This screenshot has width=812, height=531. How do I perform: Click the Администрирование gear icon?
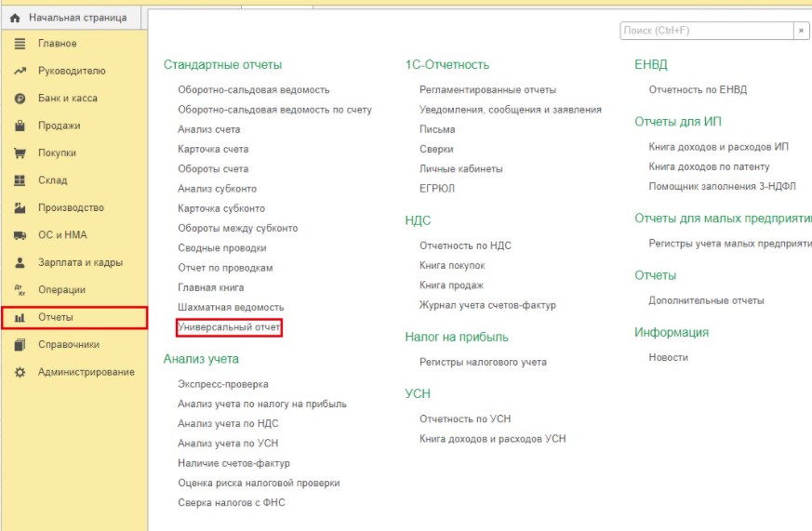[x=19, y=372]
